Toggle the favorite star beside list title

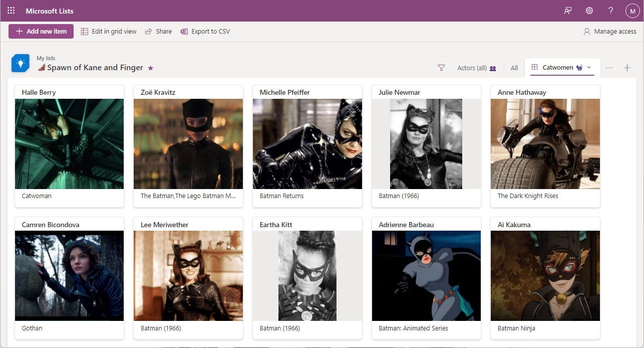click(151, 68)
